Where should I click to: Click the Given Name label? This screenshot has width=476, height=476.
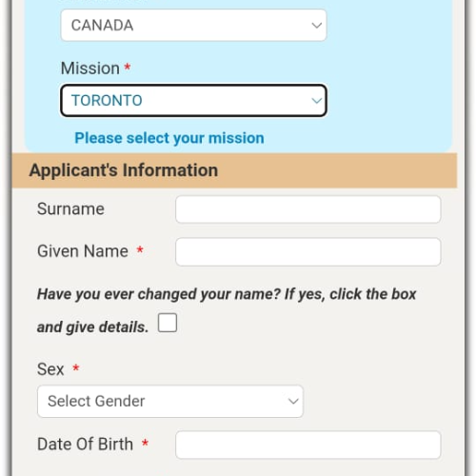click(83, 251)
